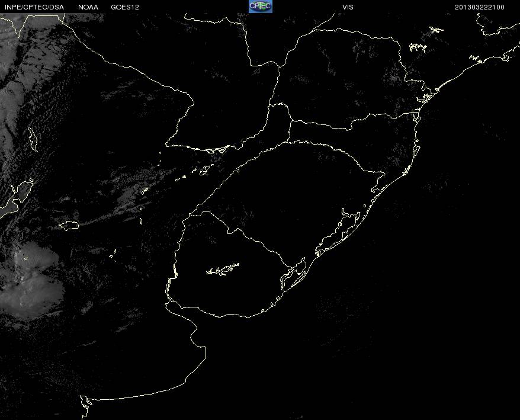Select the INPE/CPTEC/DSA header text

[x=34, y=7]
